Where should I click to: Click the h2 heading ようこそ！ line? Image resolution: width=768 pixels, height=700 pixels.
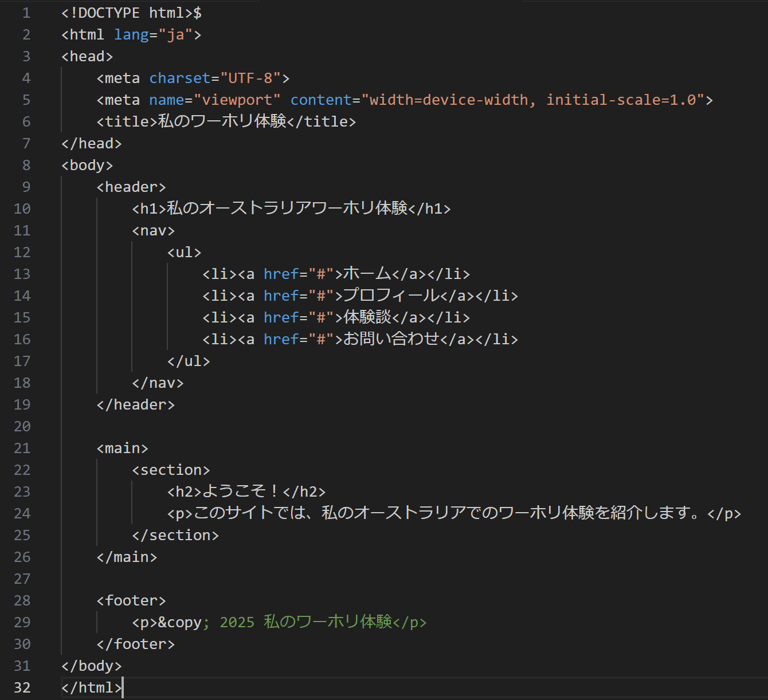tap(246, 491)
